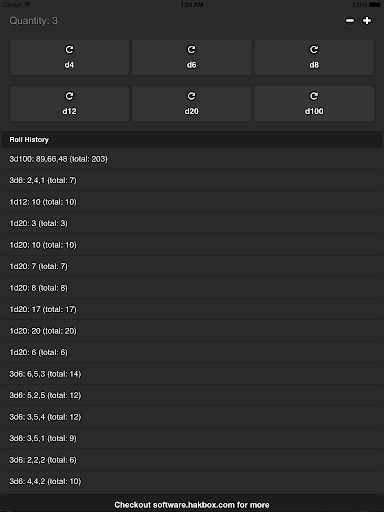Tap the Roll History section header

pos(192,140)
